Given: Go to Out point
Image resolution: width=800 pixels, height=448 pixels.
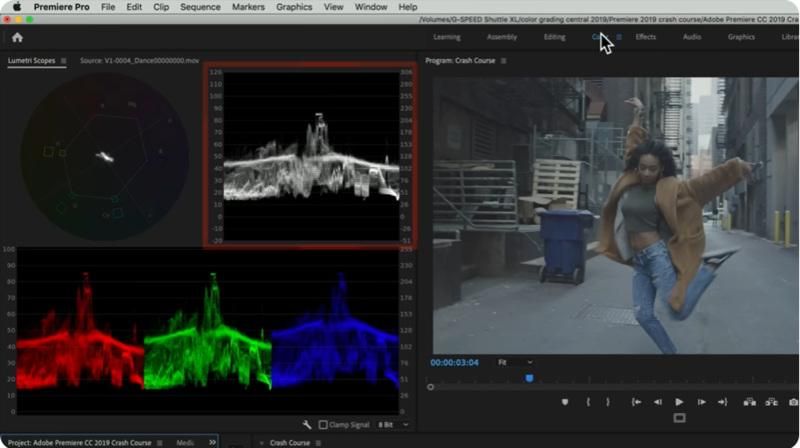Looking at the screenshot, I should click(x=722, y=402).
